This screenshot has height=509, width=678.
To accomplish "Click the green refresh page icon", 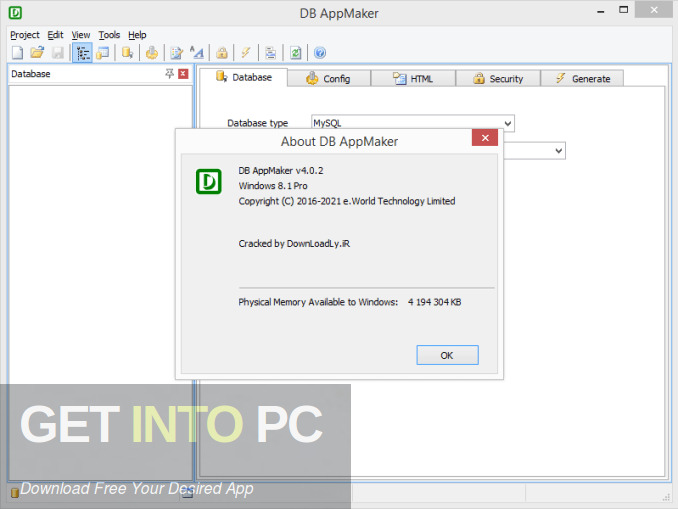I will tap(295, 53).
